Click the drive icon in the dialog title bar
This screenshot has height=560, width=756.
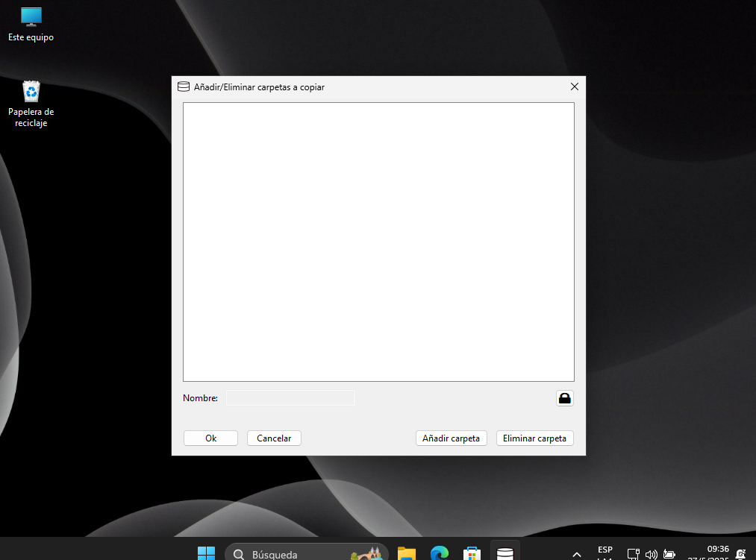pos(183,86)
